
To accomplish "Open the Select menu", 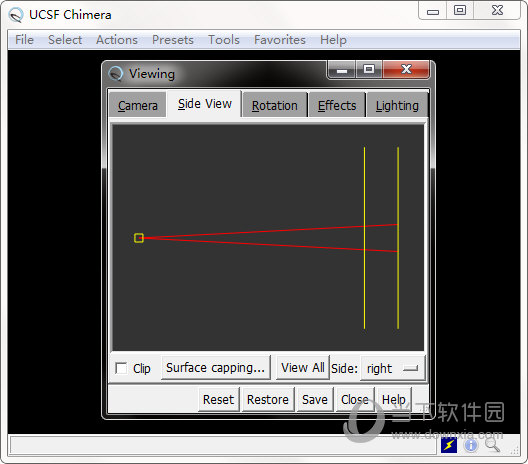I will point(65,40).
